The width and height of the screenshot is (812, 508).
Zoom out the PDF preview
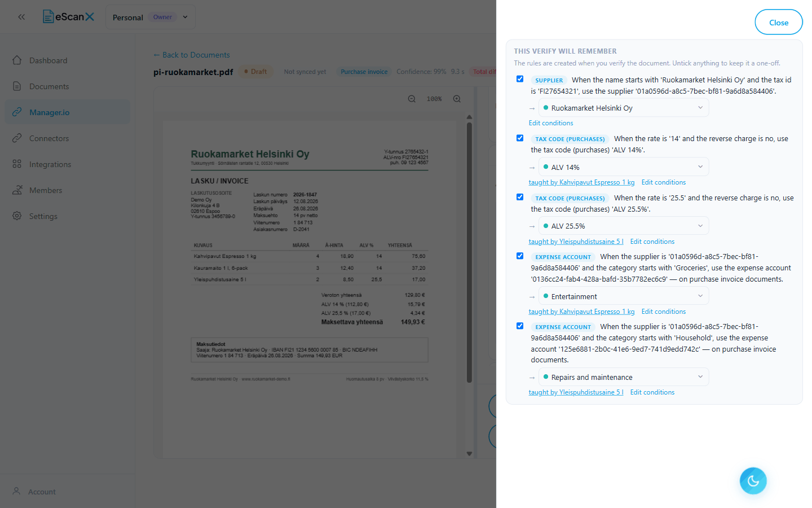[412, 99]
